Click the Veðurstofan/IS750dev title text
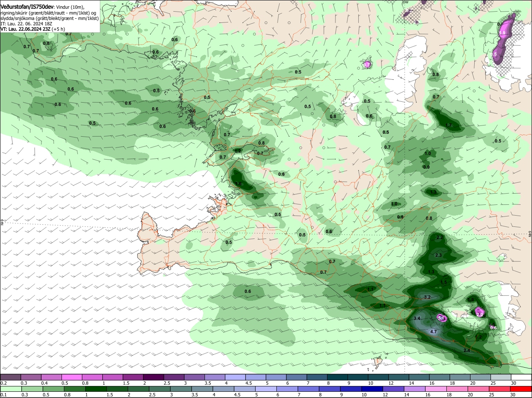This screenshot has width=532, height=398. click(x=27, y=7)
